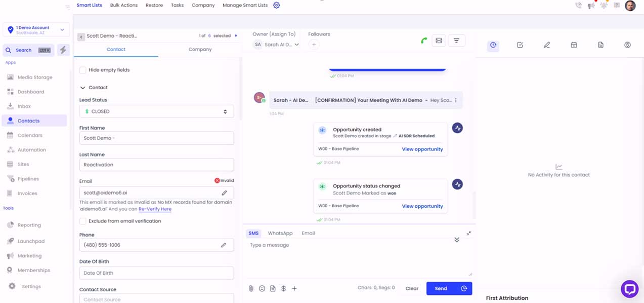Open the Payments dollar icon on the right sidebar
This screenshot has width=644, height=303.
coord(627,45)
